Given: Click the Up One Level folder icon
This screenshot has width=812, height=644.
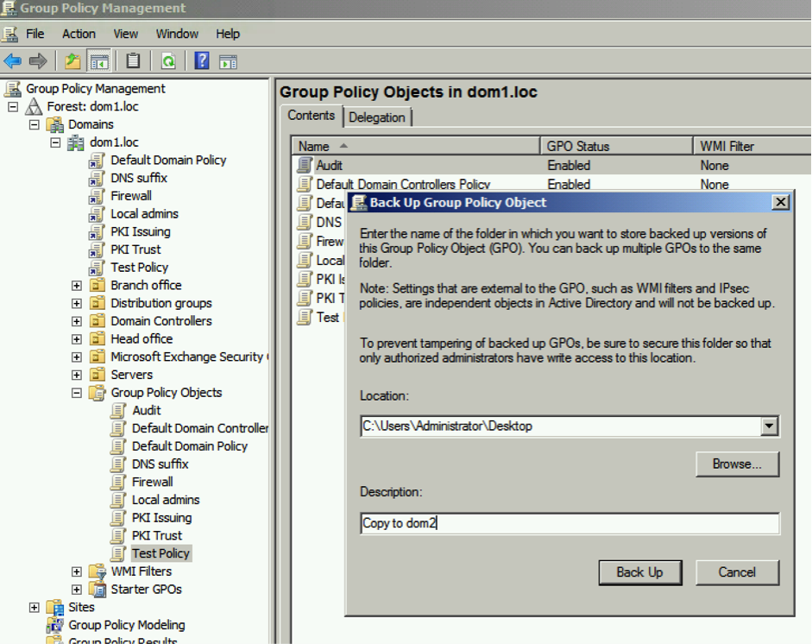Looking at the screenshot, I should coord(73,61).
